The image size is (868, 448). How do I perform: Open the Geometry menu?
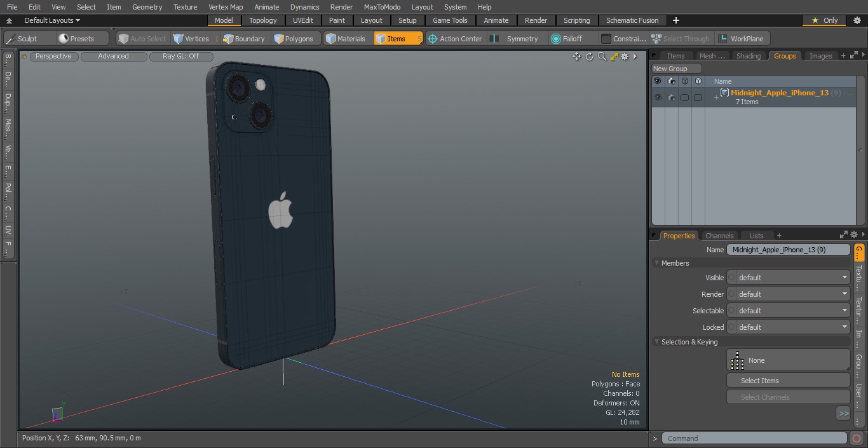coord(147,7)
